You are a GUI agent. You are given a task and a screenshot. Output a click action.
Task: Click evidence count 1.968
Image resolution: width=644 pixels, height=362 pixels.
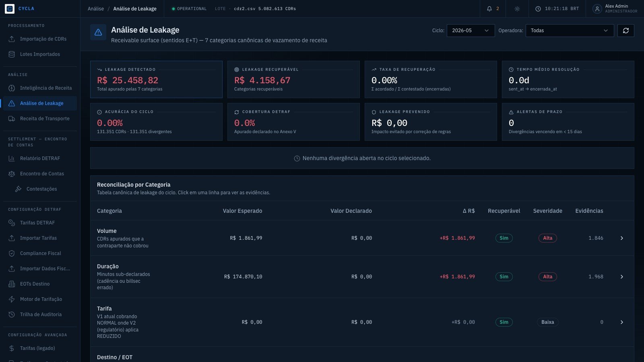click(x=596, y=277)
